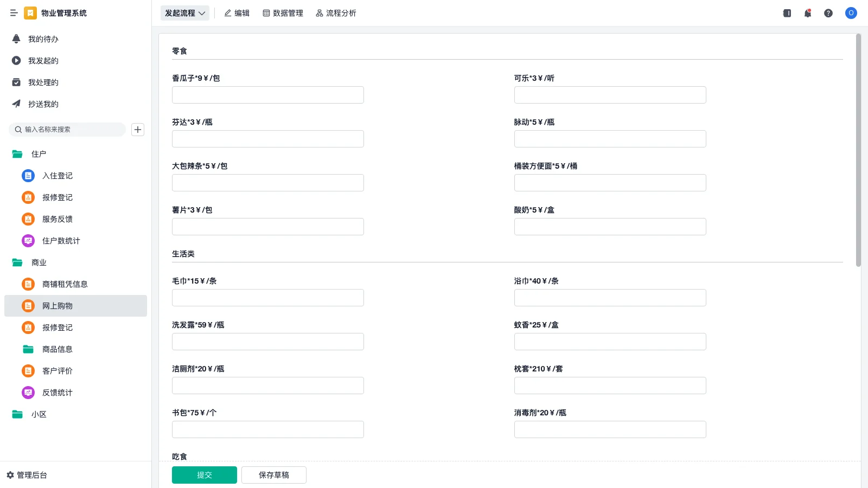Expand the 发起流程 dropdown
This screenshot has width=868, height=488.
pos(185,13)
